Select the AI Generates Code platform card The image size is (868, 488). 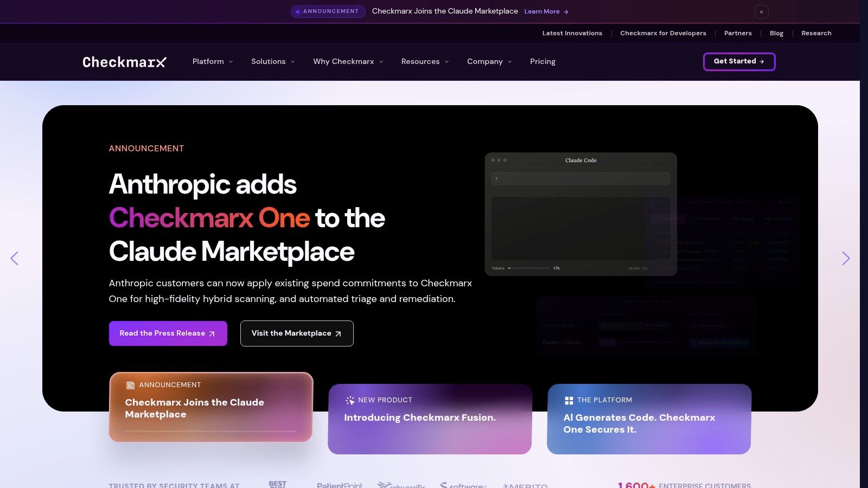(x=649, y=419)
